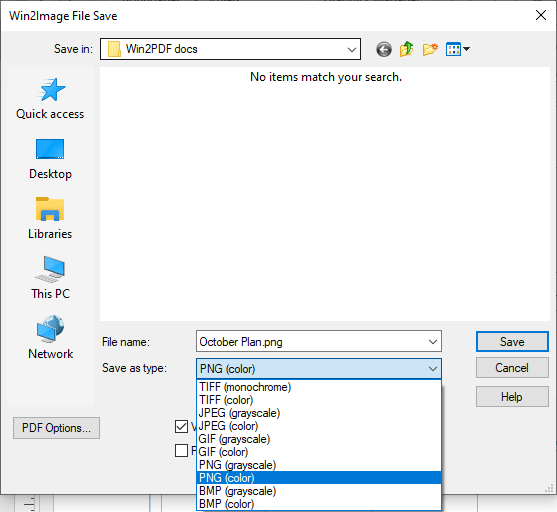The width and height of the screenshot is (557, 512).
Task: Select BMP (grayscale) file type
Action: pyautogui.click(x=319, y=491)
